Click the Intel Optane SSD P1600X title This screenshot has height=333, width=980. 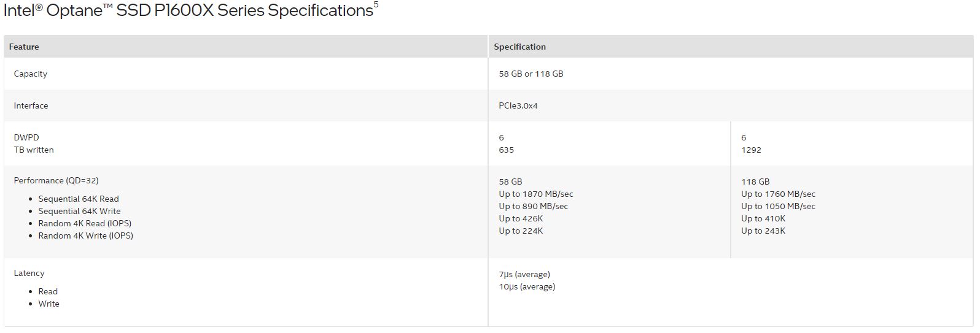click(188, 11)
